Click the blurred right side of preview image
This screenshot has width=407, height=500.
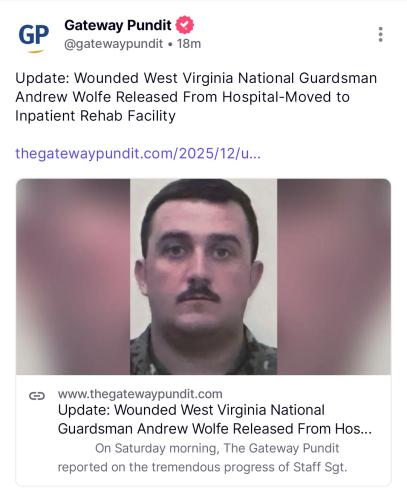tap(334, 277)
